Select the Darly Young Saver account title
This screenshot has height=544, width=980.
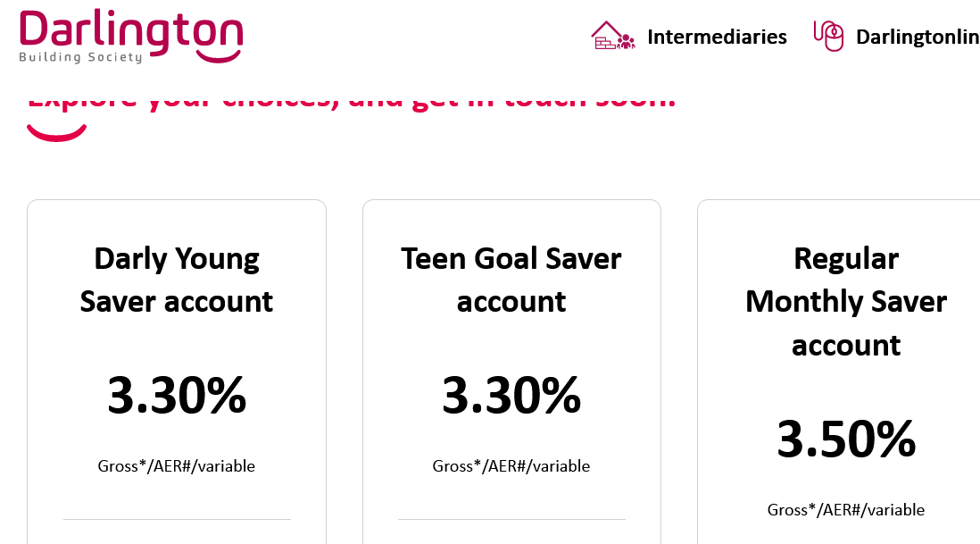pyautogui.click(x=176, y=280)
